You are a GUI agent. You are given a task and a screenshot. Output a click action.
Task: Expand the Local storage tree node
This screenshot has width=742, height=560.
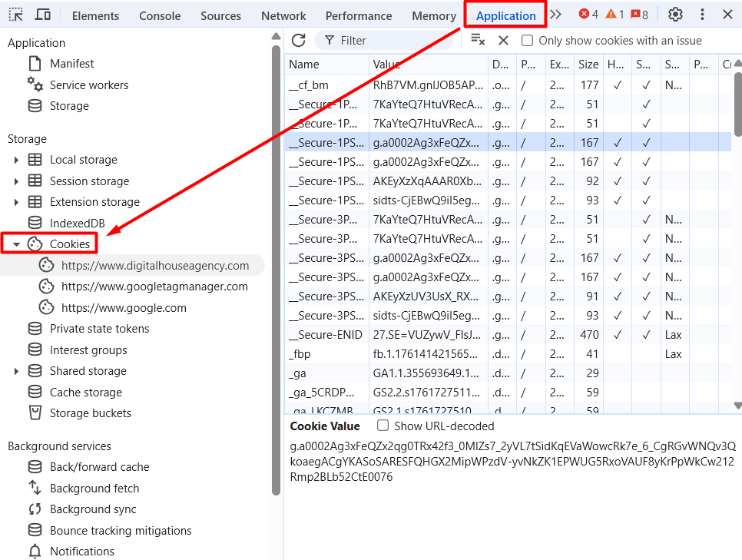point(16,160)
